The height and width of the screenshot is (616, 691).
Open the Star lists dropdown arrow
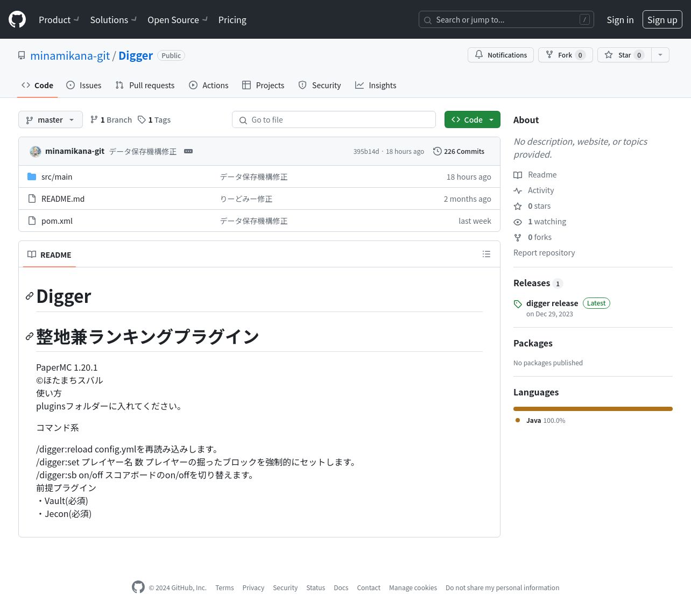point(660,55)
